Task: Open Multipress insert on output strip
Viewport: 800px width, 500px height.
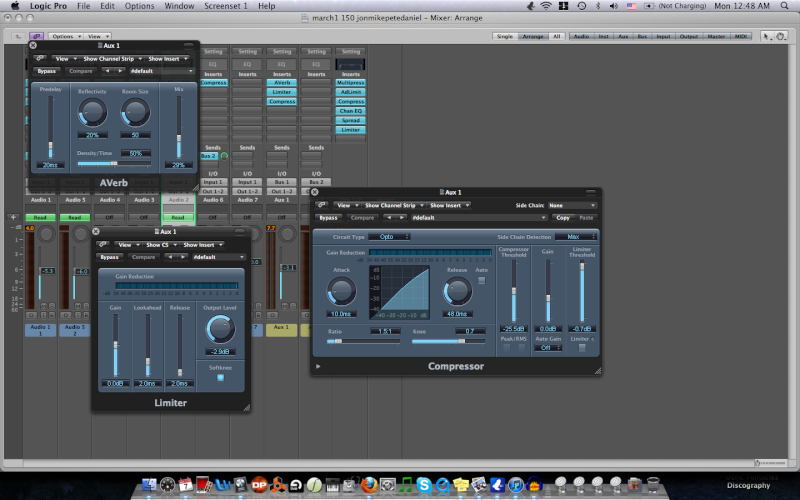Action: pos(351,82)
